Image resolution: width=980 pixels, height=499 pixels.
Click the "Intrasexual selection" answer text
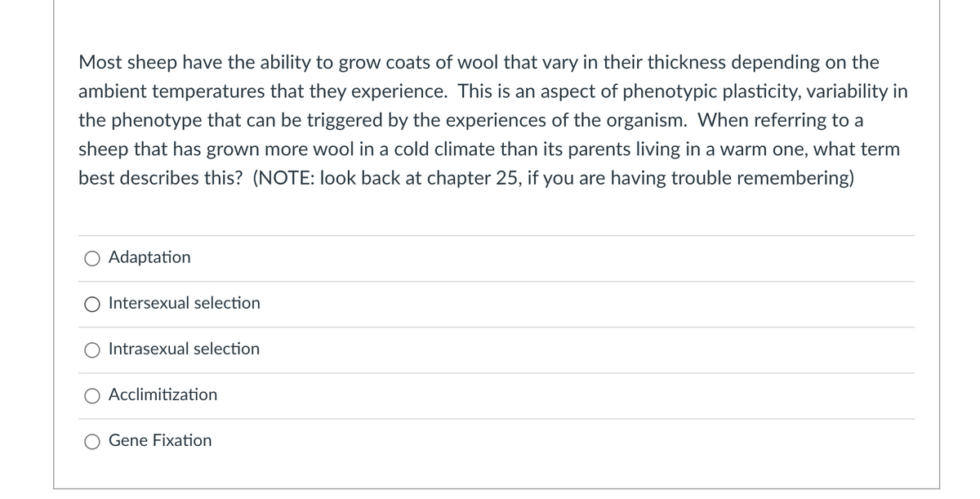185,349
